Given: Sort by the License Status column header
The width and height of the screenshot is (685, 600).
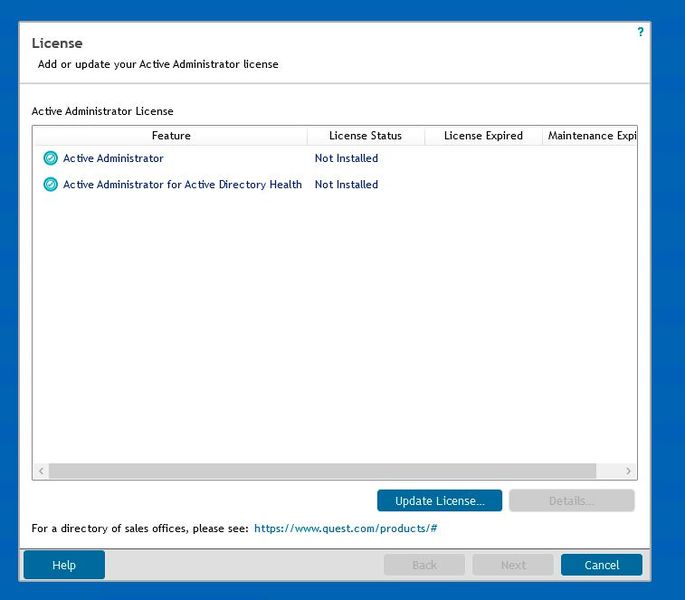Looking at the screenshot, I should coord(366,136).
